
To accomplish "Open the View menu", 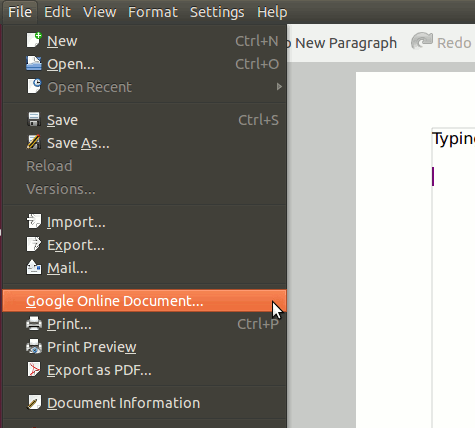I will click(x=100, y=12).
